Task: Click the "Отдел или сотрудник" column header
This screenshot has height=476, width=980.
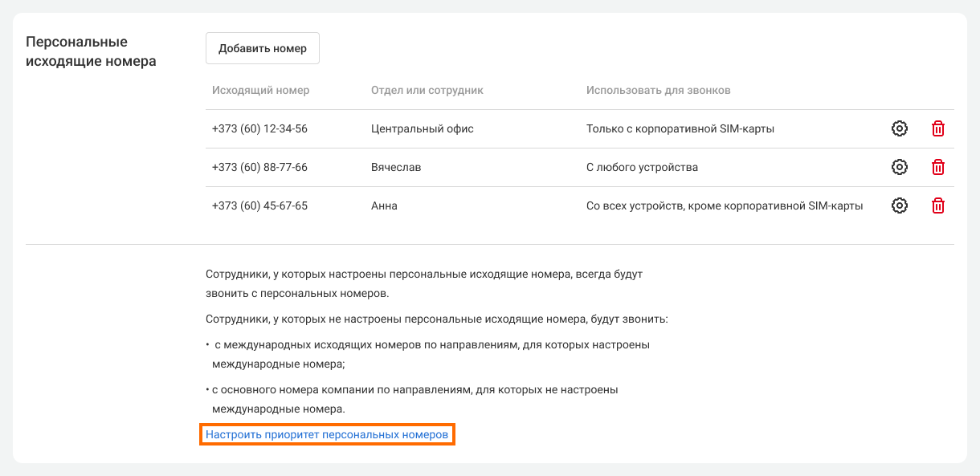Action: (x=427, y=90)
